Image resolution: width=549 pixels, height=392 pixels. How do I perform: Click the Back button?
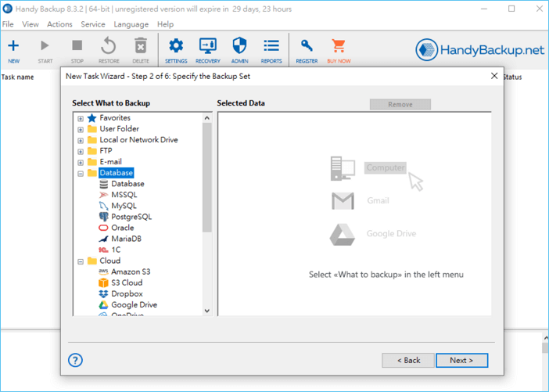408,360
